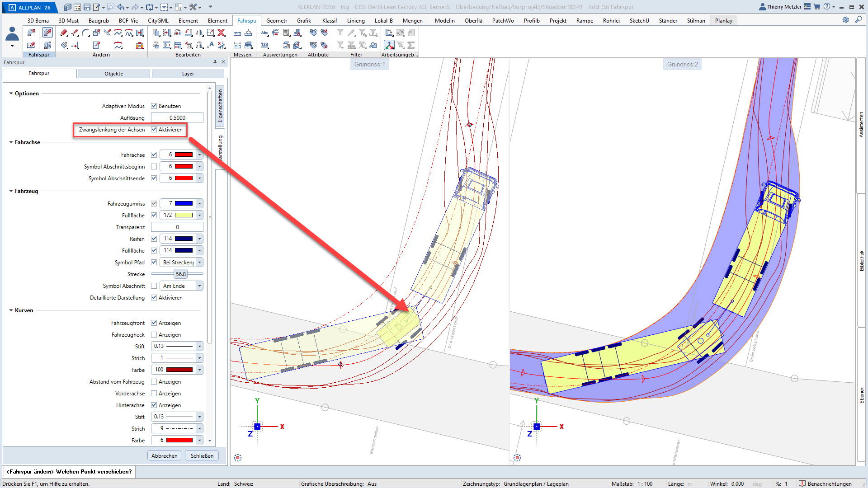Viewport: 868px width, 488px height.
Task: Open the Symbol Pfad dropdown
Action: tap(199, 263)
